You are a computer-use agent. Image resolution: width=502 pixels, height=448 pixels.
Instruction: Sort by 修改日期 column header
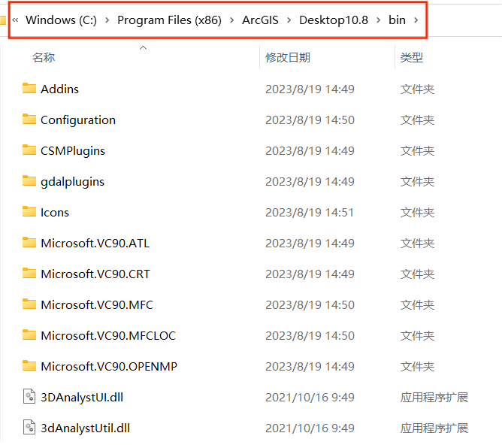click(288, 58)
